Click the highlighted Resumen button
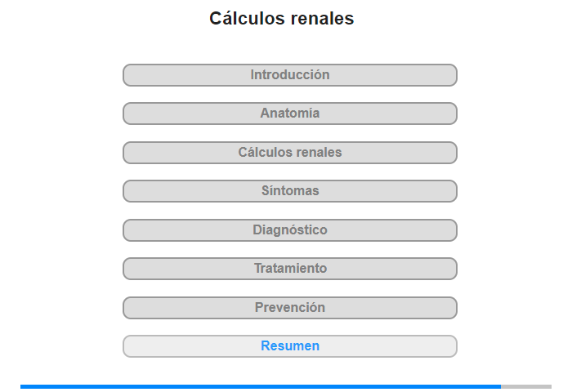Viewport: 572px width, 392px height. [289, 346]
